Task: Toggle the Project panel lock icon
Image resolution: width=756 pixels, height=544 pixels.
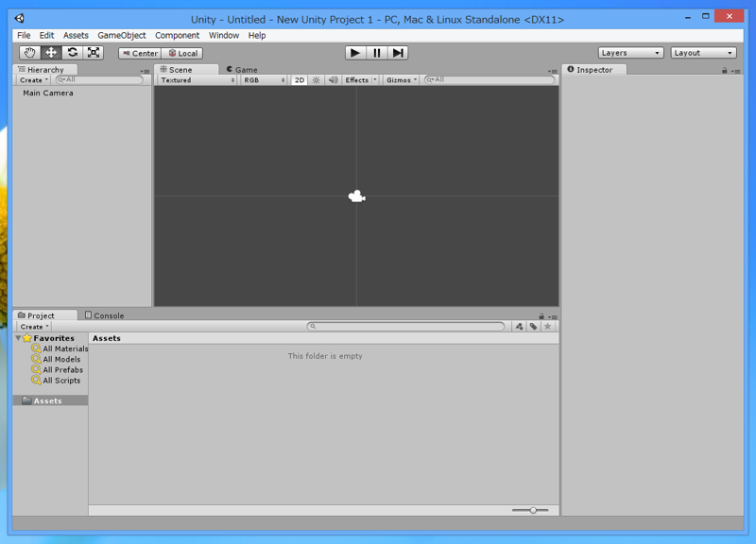Action: pyautogui.click(x=541, y=316)
